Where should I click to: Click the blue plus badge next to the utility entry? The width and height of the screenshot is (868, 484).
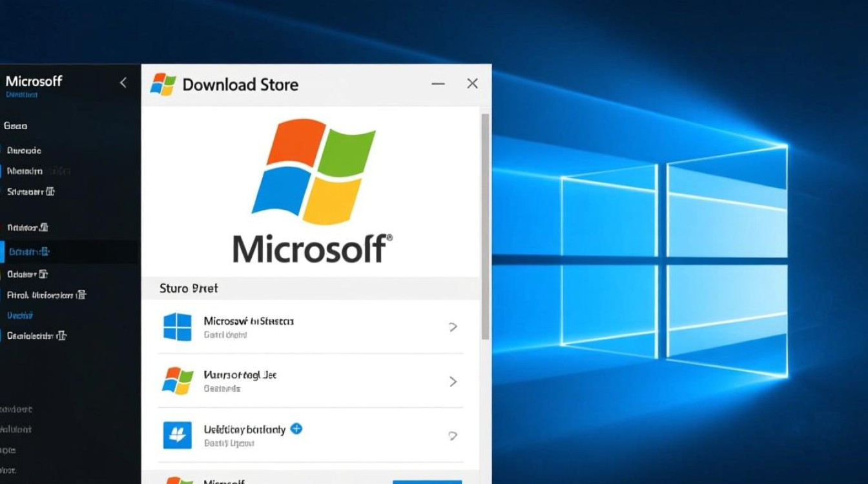[x=296, y=428]
